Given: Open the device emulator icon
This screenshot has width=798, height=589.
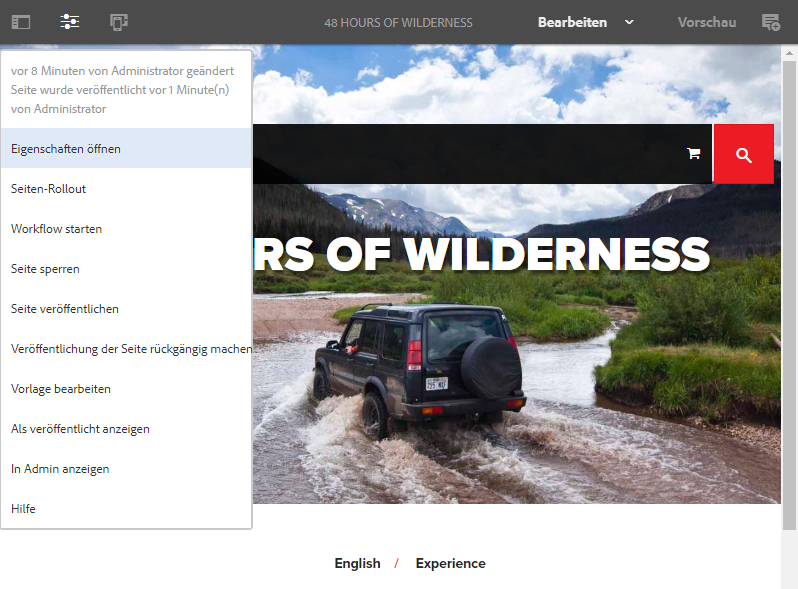Looking at the screenshot, I should coord(119,22).
